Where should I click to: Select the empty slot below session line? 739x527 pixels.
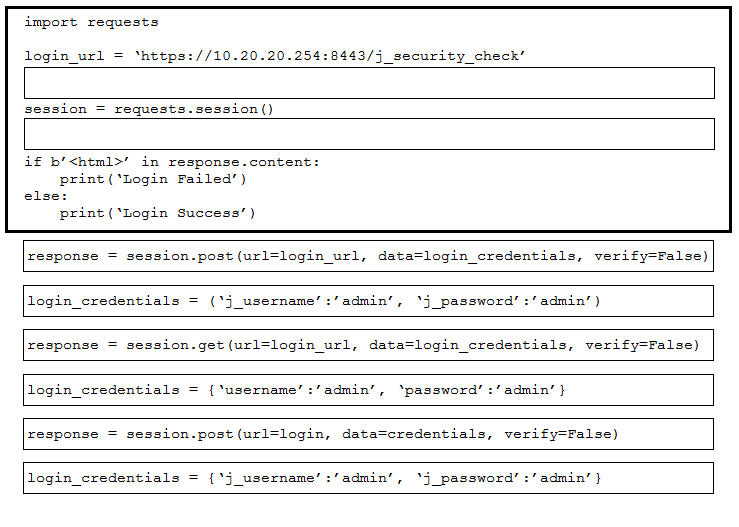pos(369,134)
